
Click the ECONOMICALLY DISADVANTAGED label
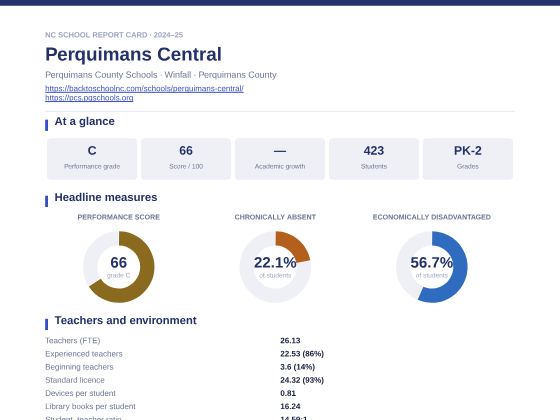[x=432, y=217]
